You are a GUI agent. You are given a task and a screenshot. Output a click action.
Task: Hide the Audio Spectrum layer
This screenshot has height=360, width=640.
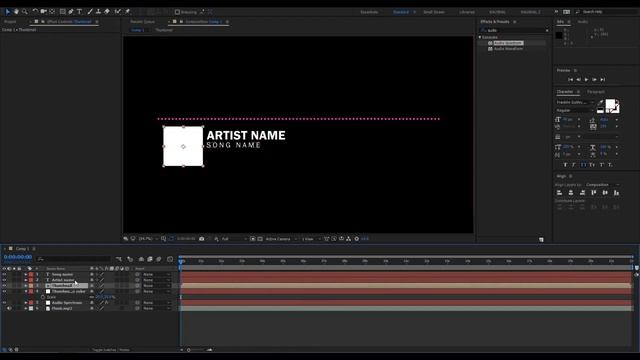pyautogui.click(x=4, y=303)
